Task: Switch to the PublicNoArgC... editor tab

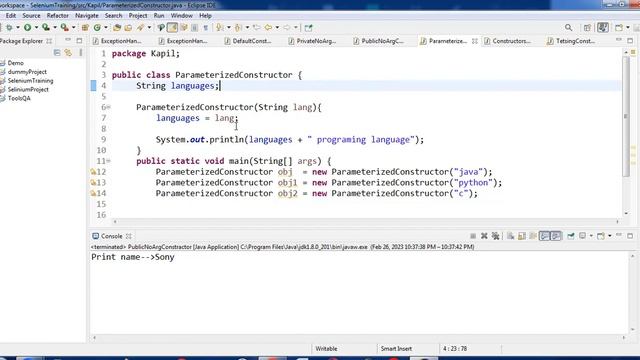Action: click(x=378, y=41)
